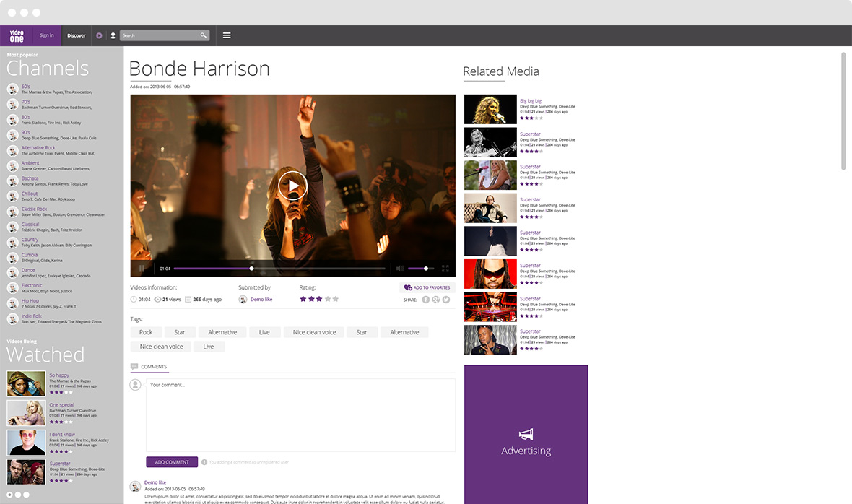Click the search magnifier icon

pyautogui.click(x=204, y=35)
